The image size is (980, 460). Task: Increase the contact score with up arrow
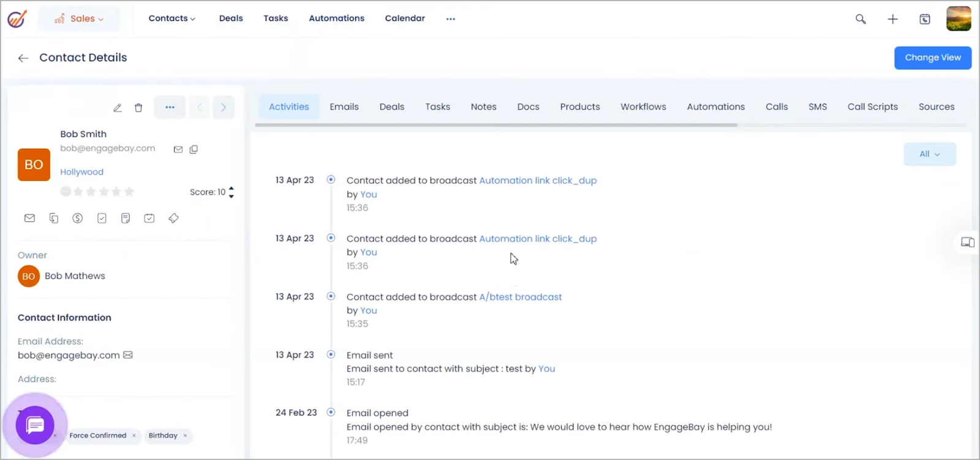[231, 189]
